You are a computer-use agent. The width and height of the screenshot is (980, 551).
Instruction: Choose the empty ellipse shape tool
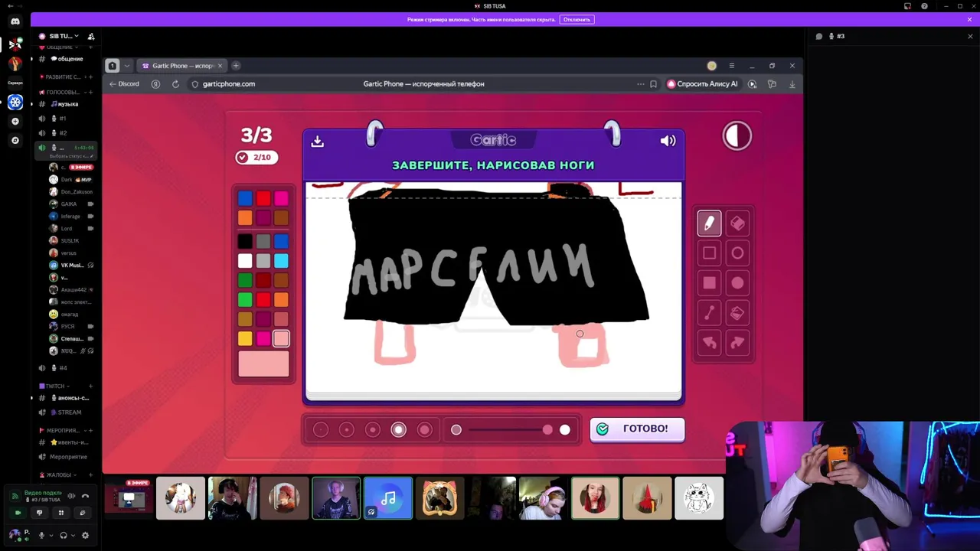(x=737, y=253)
